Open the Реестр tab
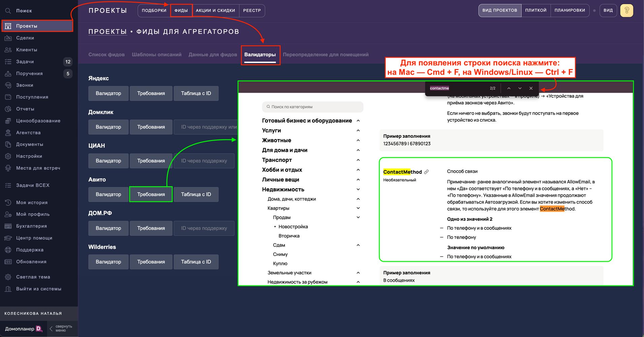644x337 pixels. coord(252,10)
